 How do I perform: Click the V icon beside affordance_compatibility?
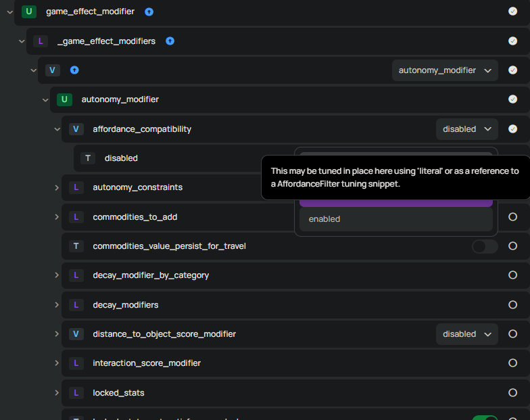[76, 129]
